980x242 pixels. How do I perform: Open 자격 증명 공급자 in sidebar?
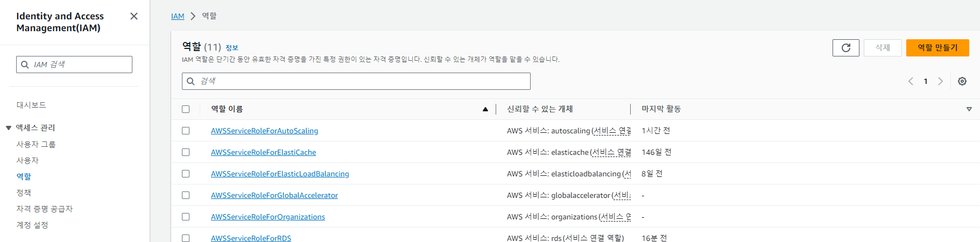point(45,209)
